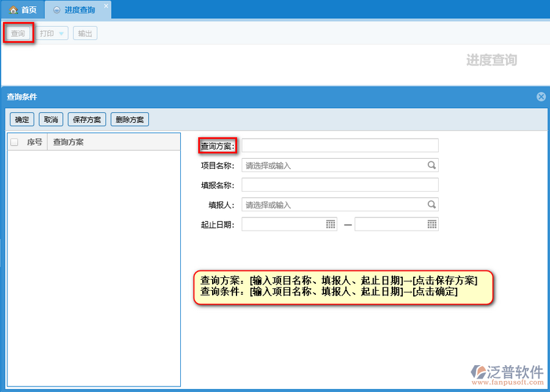This screenshot has width=550, height=392.
Task: Click the home icon on 首页 tab
Action: tap(13, 10)
